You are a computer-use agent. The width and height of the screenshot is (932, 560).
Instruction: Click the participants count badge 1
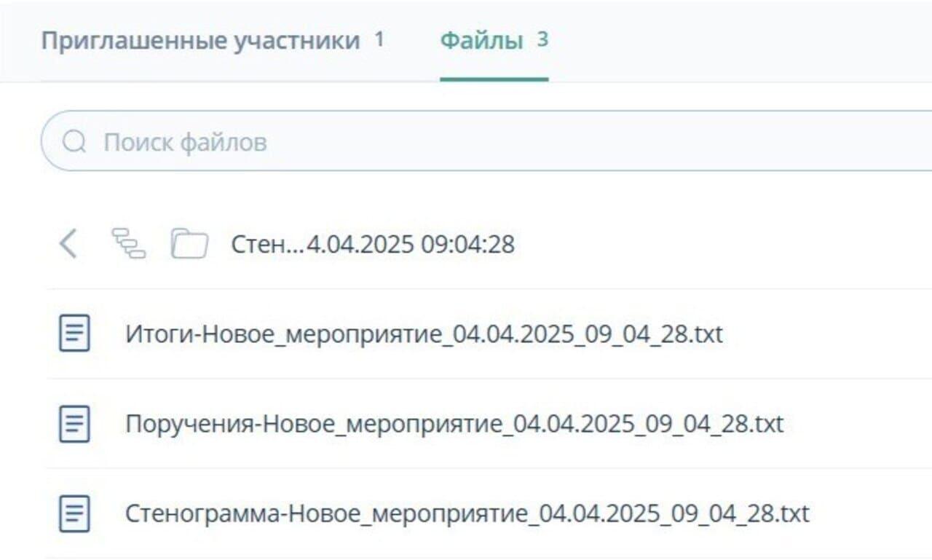point(379,39)
